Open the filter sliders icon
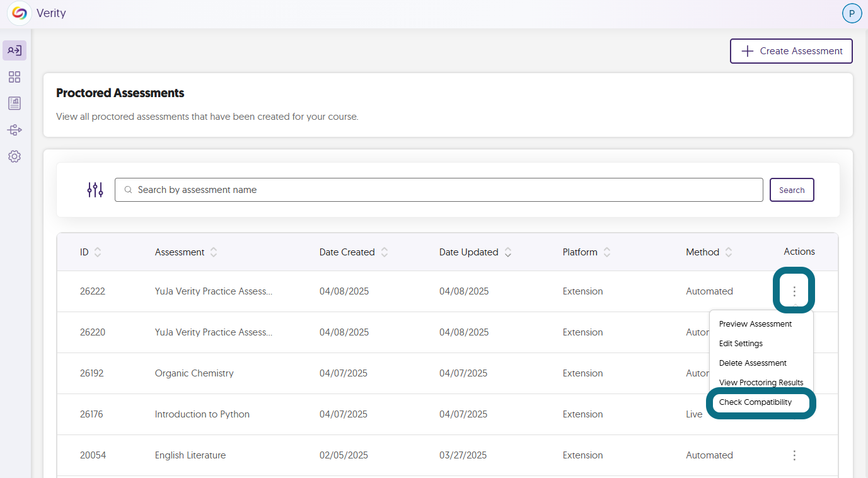The width and height of the screenshot is (868, 478). coord(95,190)
